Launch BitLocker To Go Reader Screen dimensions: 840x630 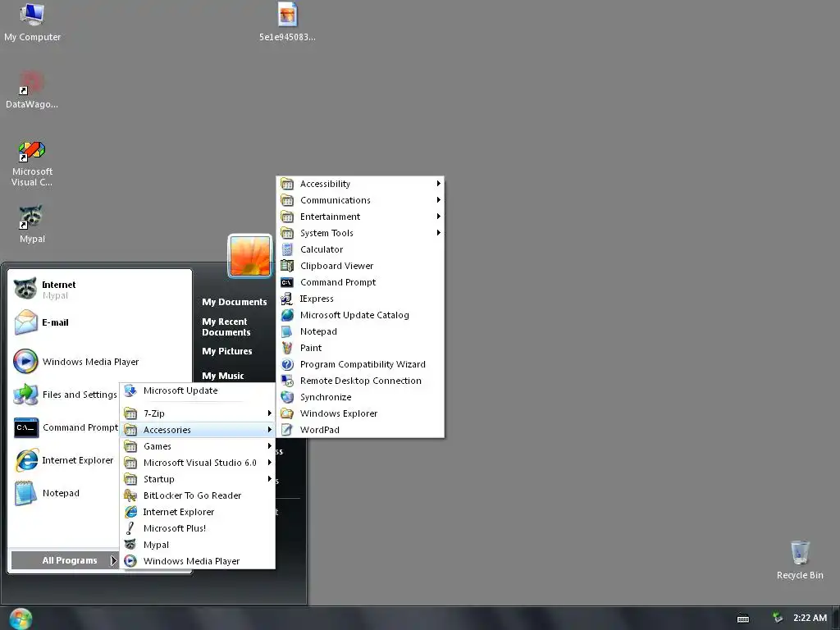coord(197,495)
